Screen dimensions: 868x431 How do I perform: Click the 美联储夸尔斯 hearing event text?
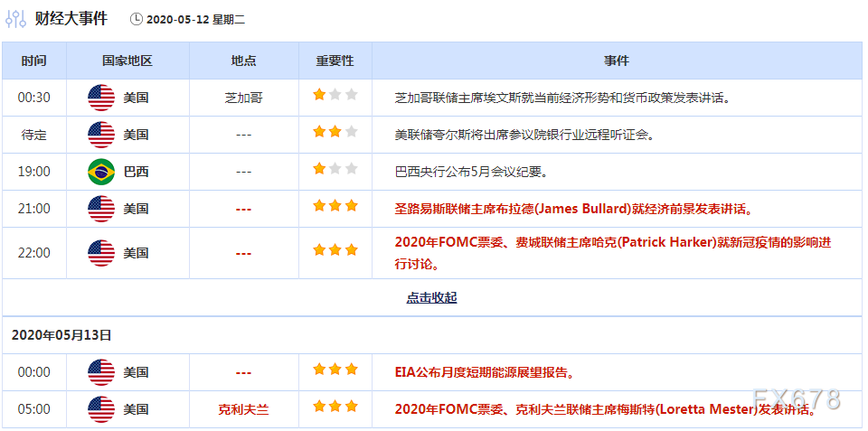tap(524, 135)
